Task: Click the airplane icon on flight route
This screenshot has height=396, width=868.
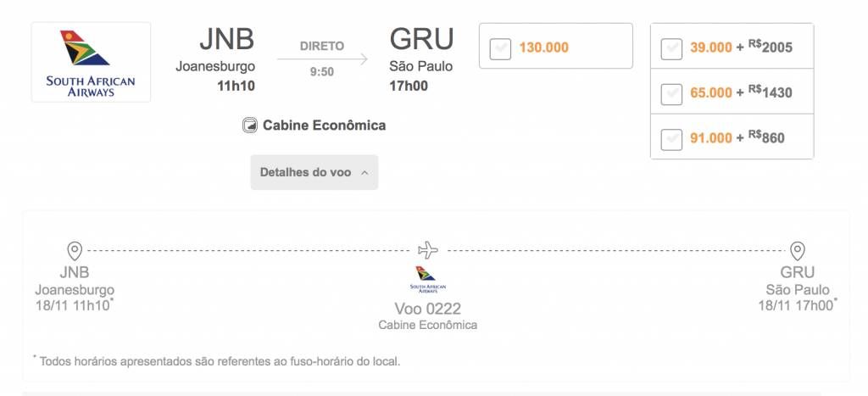Action: click(428, 250)
